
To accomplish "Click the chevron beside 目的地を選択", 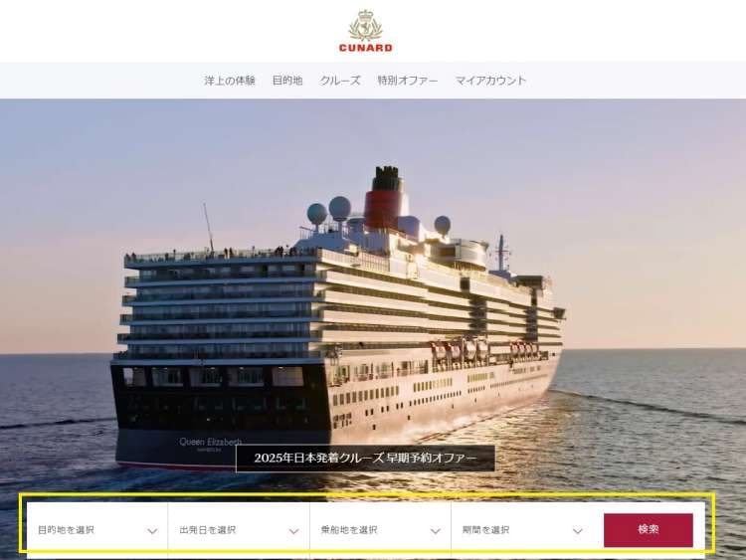I will (x=152, y=531).
